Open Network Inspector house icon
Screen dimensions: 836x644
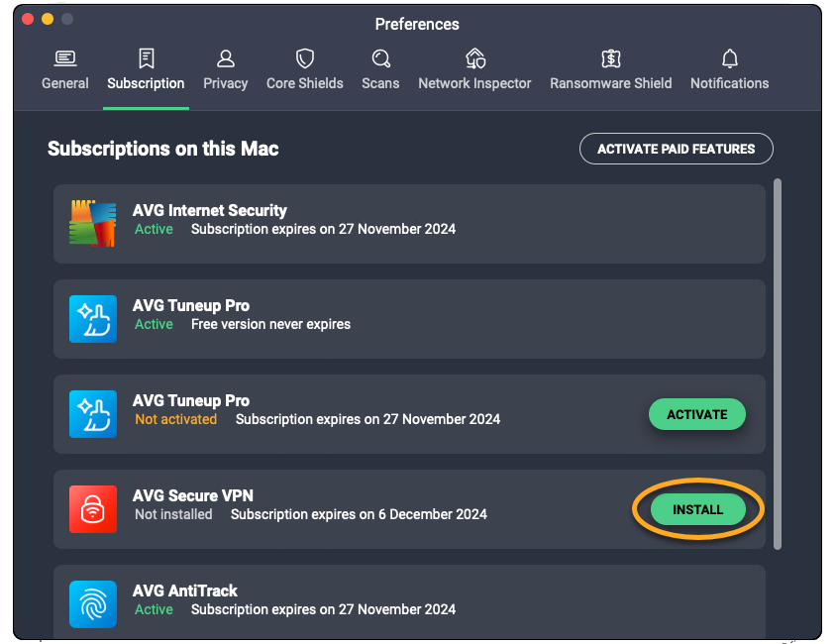point(474,58)
